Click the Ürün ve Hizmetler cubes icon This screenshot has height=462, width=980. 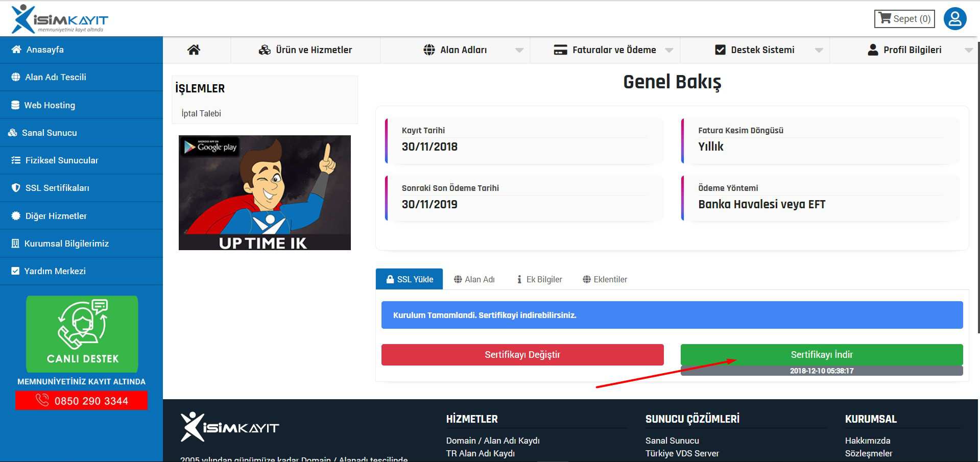[x=265, y=50]
